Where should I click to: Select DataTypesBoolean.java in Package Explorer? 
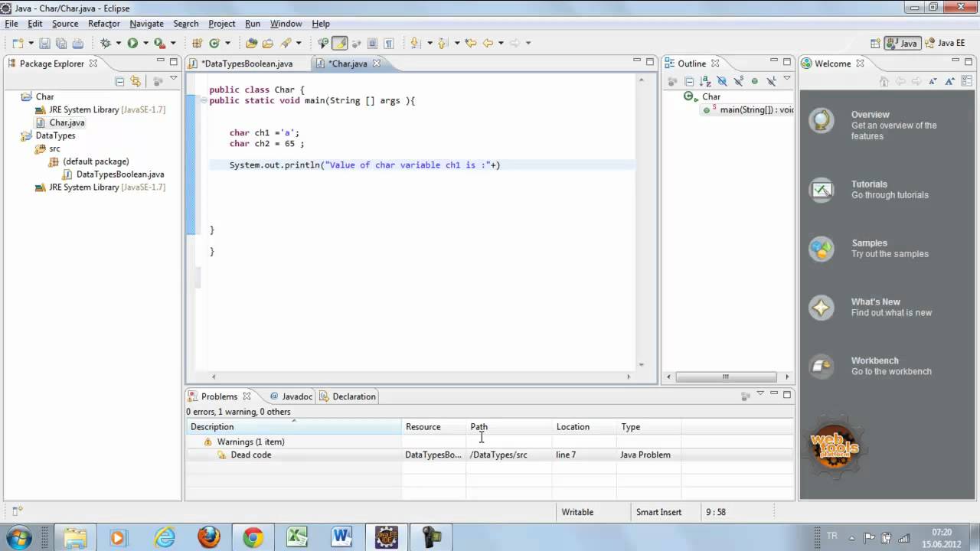[x=120, y=174]
